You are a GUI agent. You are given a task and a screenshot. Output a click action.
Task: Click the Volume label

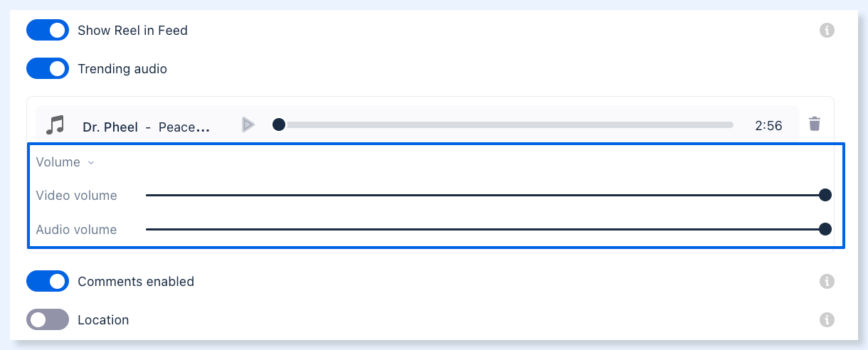pyautogui.click(x=58, y=162)
